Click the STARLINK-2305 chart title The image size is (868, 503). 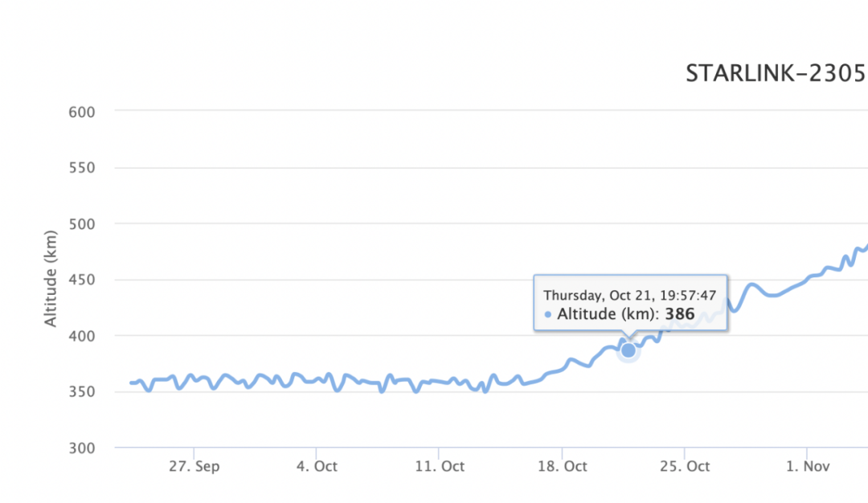[776, 73]
